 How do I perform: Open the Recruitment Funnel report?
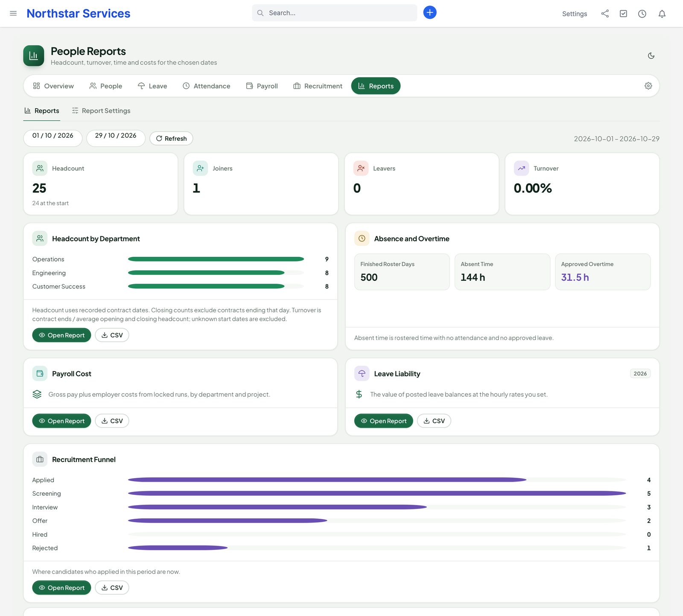(61, 588)
